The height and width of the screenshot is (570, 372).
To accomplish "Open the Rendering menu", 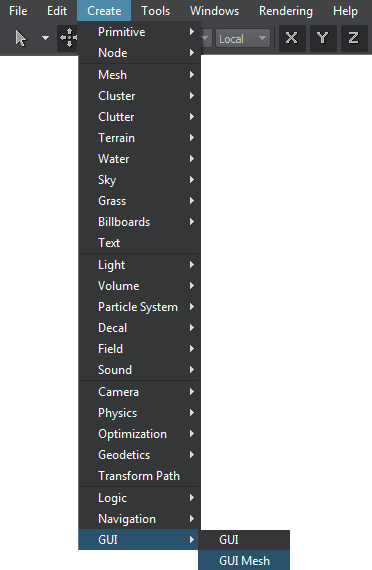I will click(x=286, y=11).
